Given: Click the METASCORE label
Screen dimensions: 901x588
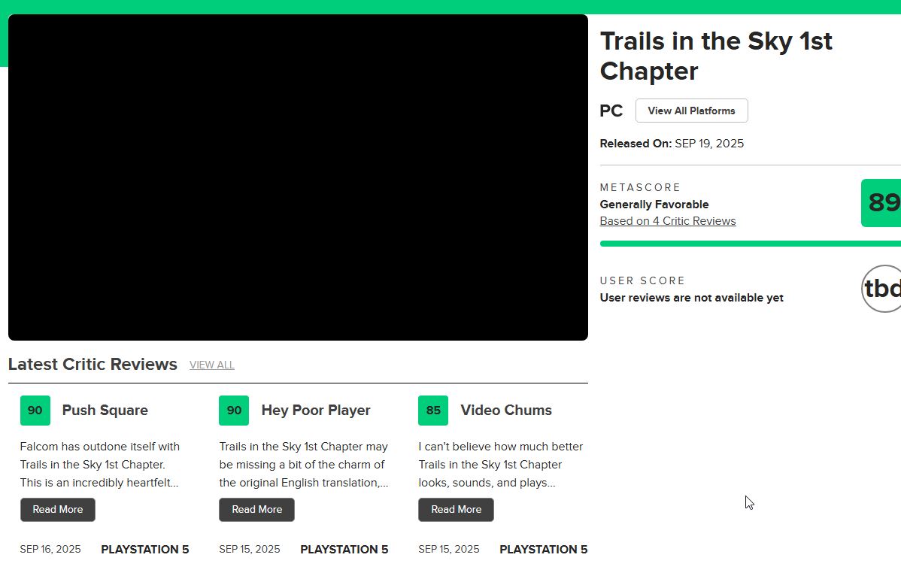Looking at the screenshot, I should [640, 188].
